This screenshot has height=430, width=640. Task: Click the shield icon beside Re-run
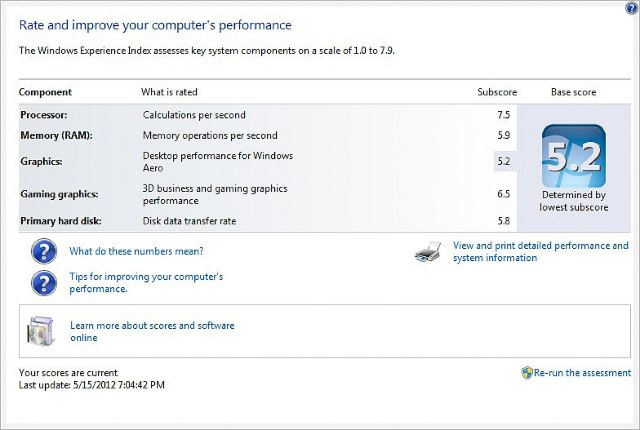[x=527, y=372]
